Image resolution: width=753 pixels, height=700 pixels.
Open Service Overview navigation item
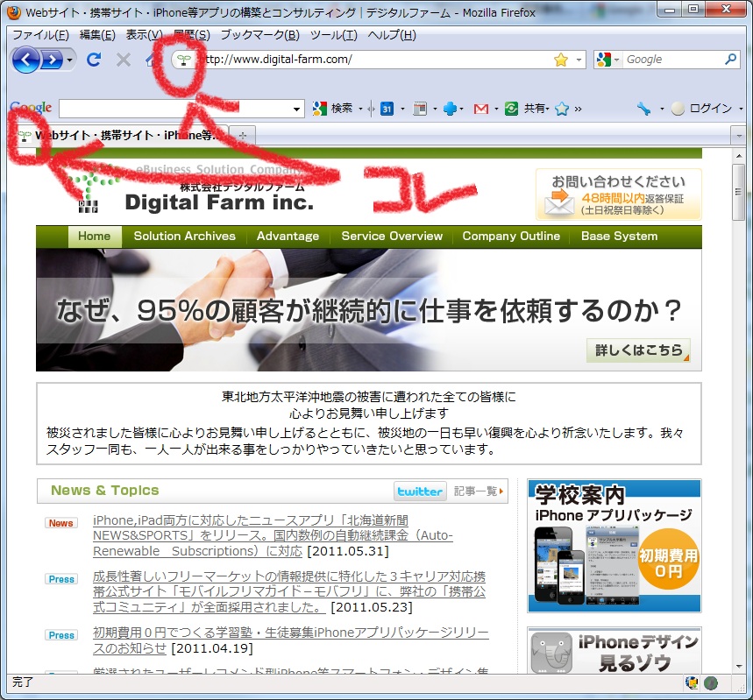point(392,237)
